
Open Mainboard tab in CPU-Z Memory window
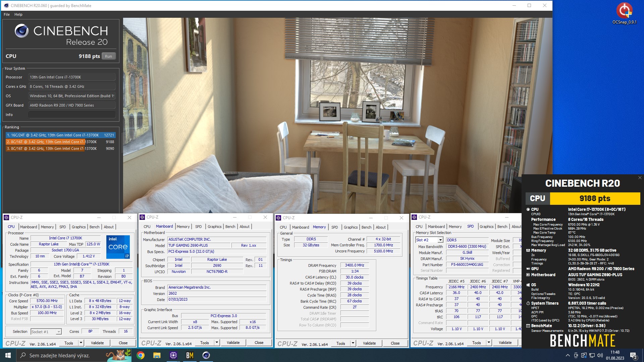click(x=301, y=227)
